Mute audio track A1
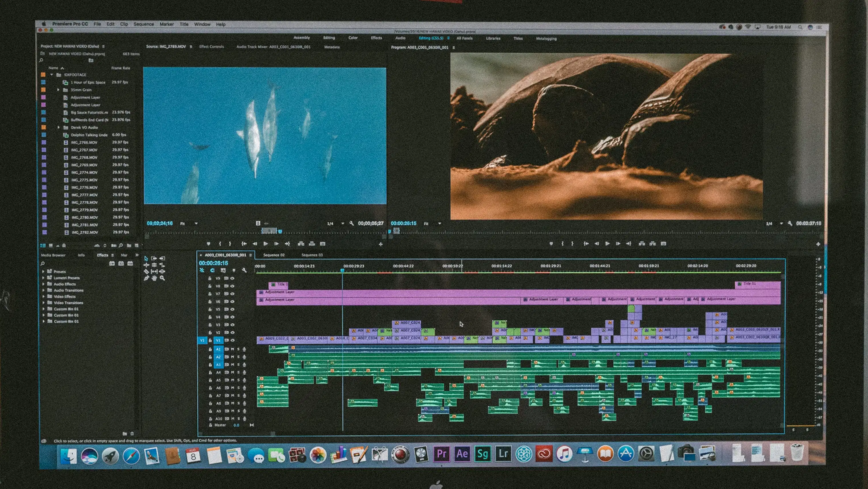The width and height of the screenshot is (868, 489). click(x=232, y=349)
